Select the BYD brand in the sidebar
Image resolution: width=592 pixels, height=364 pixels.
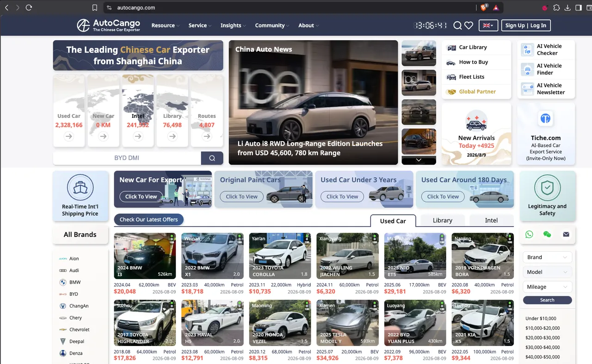68,294
